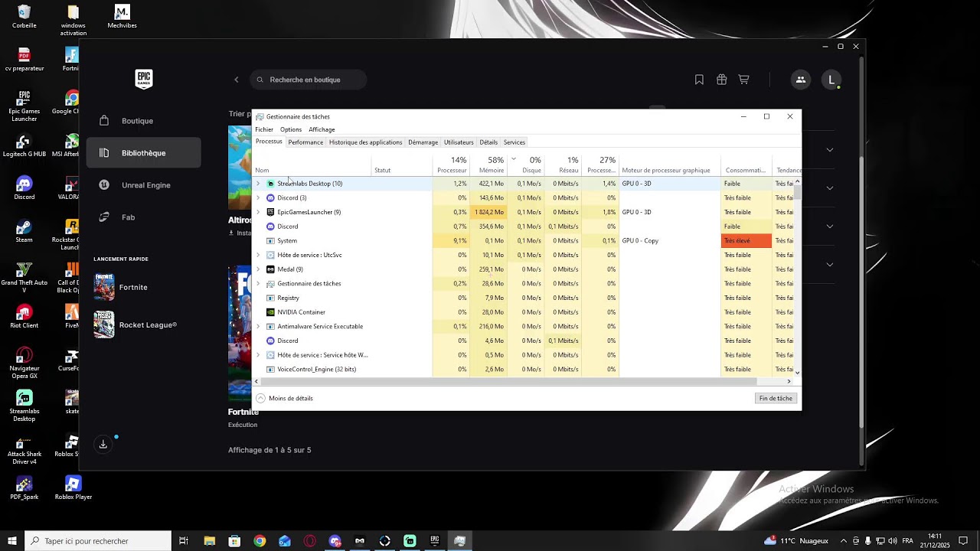Open the Epic wishlist bookmark icon
The width and height of the screenshot is (980, 551).
[699, 80]
